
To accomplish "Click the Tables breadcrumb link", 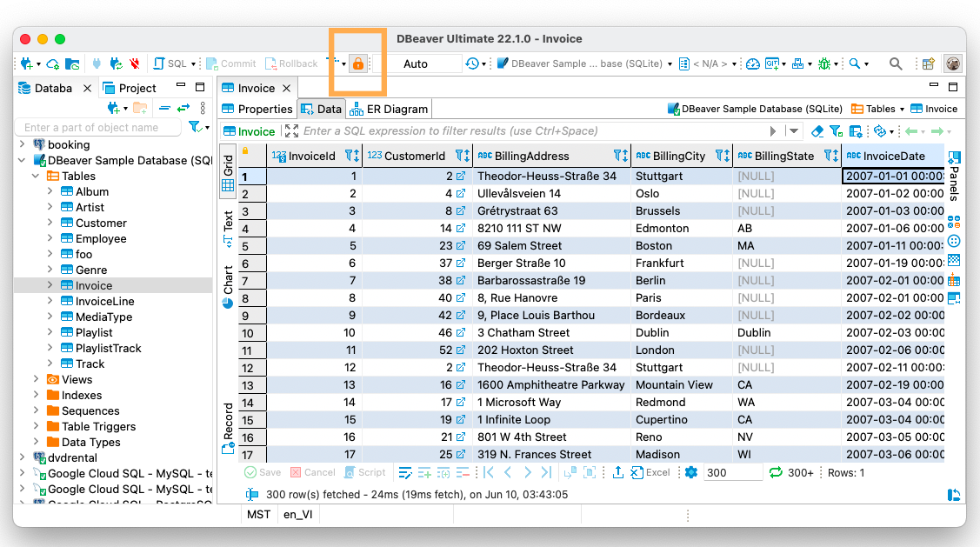I will [879, 109].
